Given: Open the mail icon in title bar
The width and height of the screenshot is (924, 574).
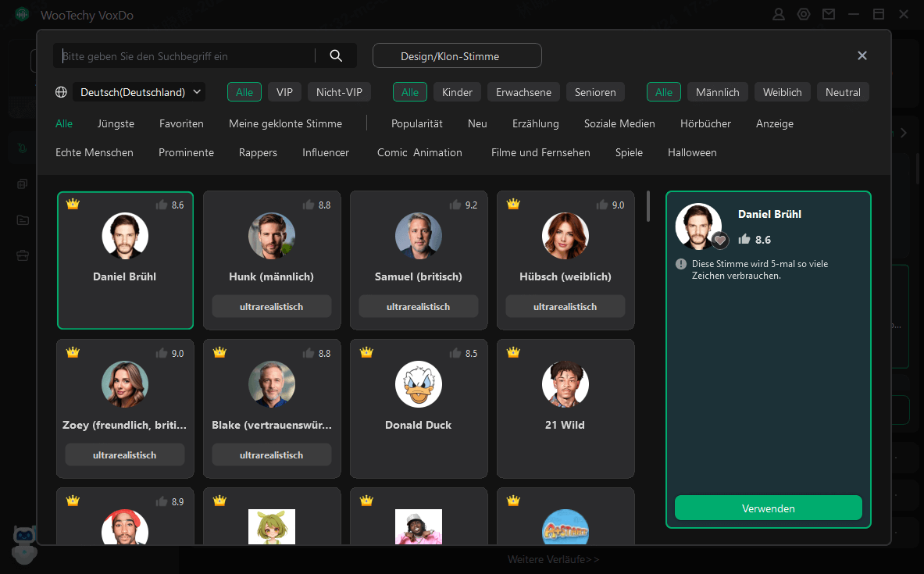Looking at the screenshot, I should point(828,14).
